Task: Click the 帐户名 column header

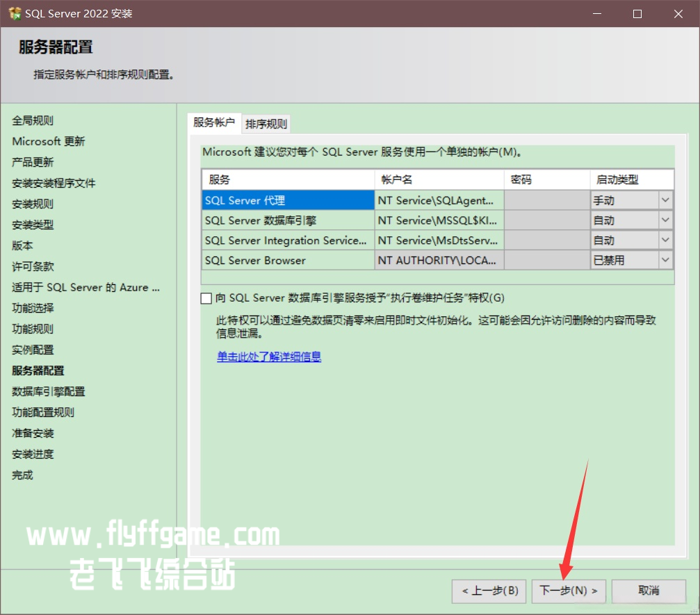Action: 439,179
